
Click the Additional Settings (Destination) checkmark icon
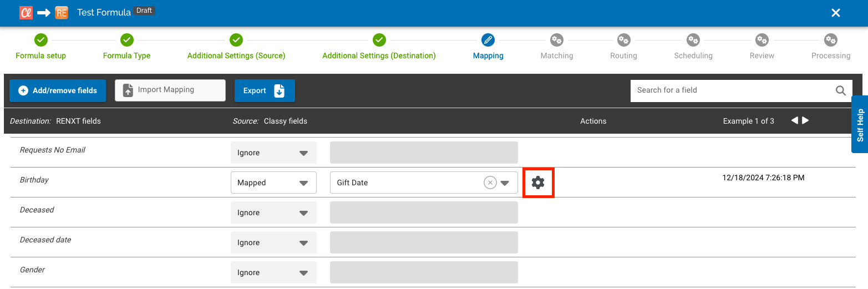tap(379, 40)
